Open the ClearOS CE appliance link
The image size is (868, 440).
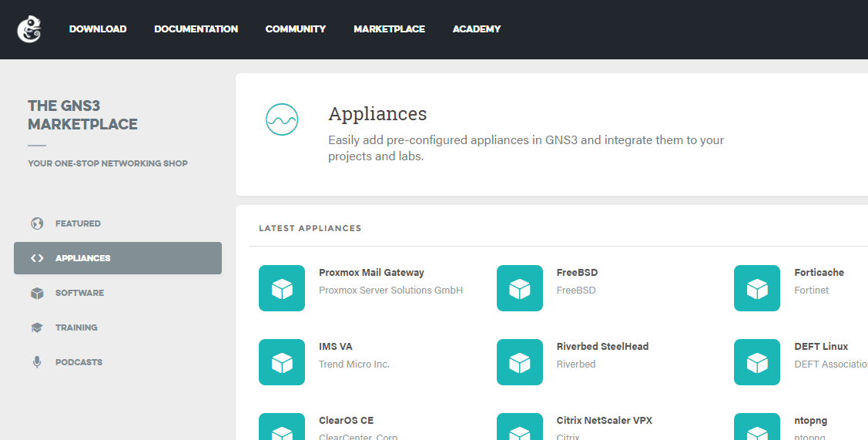tap(346, 421)
